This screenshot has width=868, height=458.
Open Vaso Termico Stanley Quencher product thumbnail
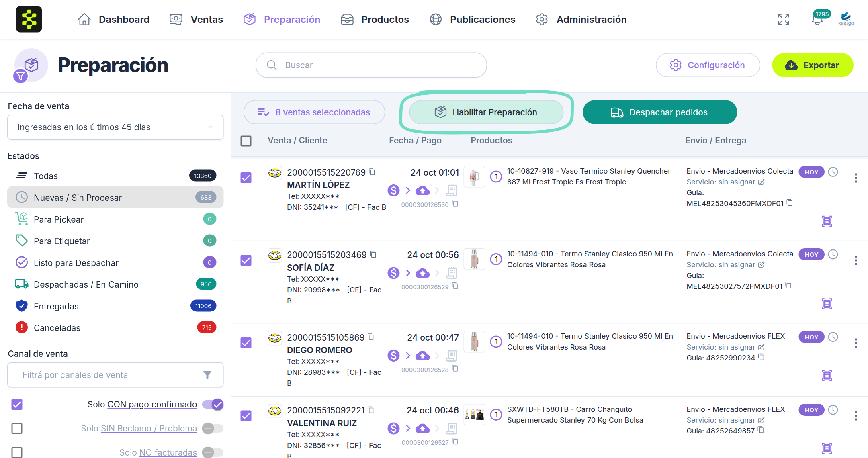[474, 176]
